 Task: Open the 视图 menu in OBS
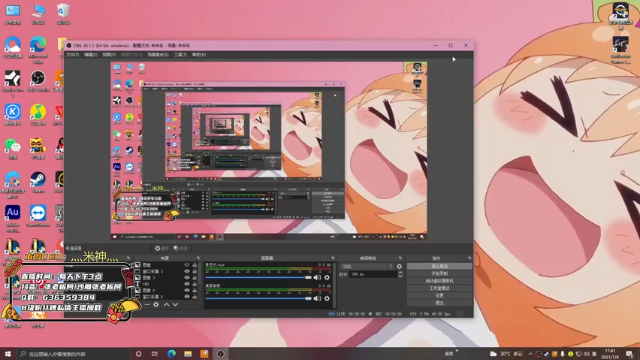click(x=109, y=54)
